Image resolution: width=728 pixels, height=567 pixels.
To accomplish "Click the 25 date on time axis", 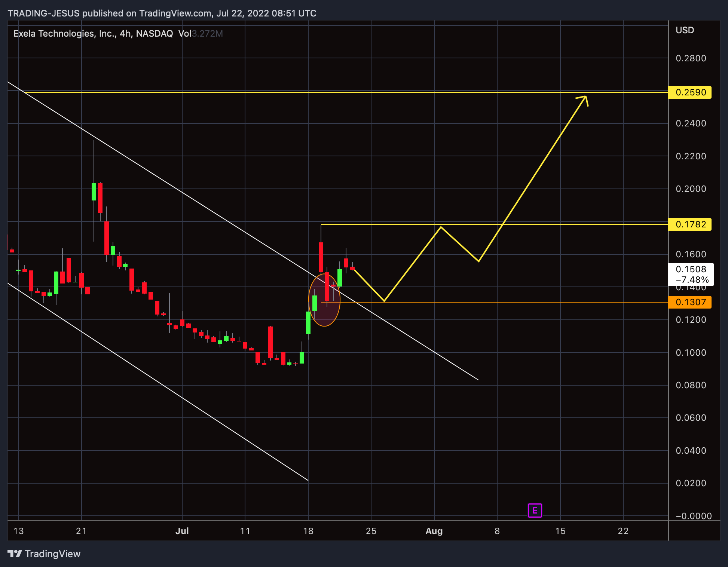I will click(371, 531).
